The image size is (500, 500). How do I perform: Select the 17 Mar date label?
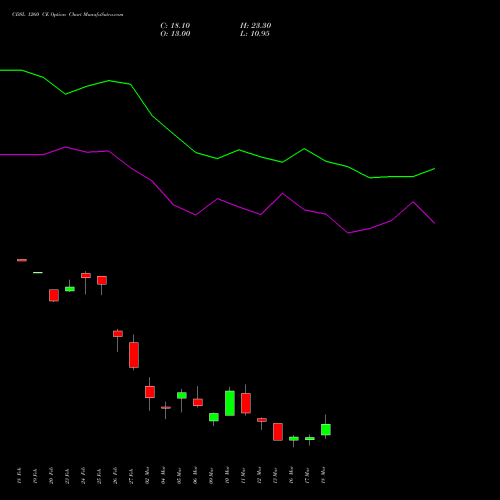click(x=307, y=476)
